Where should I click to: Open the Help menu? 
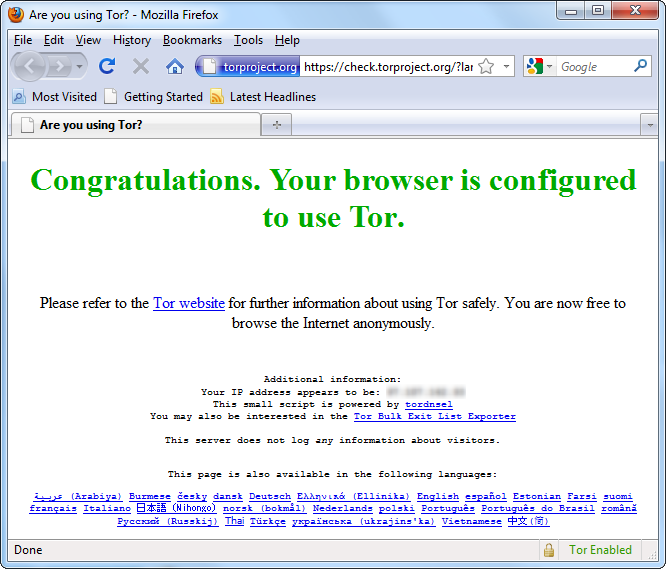287,40
